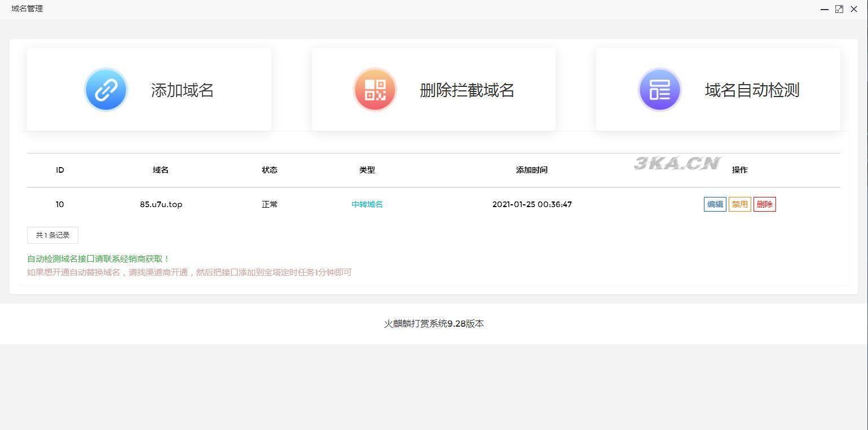
Task: Click 编辑 for domain 85.u7u.top
Action: (715, 204)
